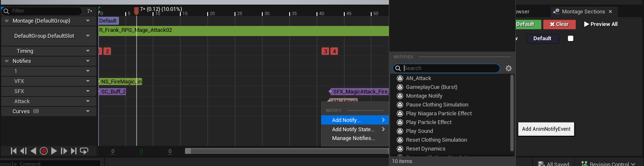Open the Notifies track dropdown arrow
The image size is (644, 166).
pos(88,61)
